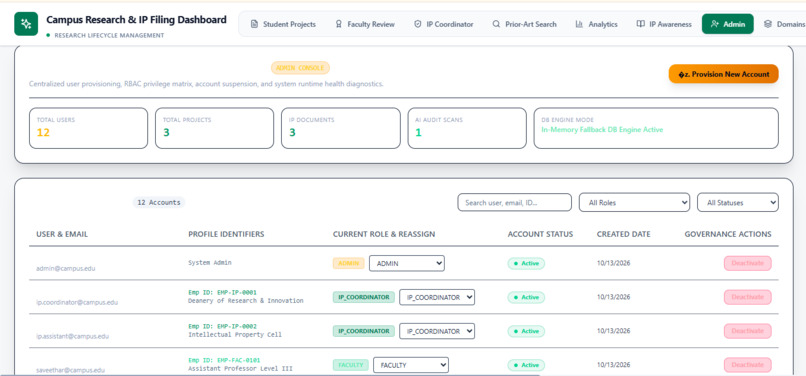Click the Created Date column header
The height and width of the screenshot is (376, 806).
pyautogui.click(x=624, y=234)
